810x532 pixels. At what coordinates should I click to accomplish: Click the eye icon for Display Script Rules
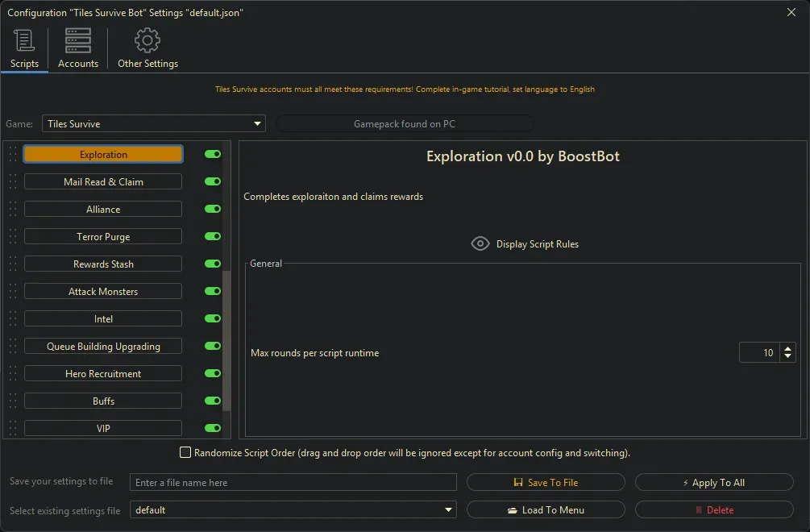point(480,244)
